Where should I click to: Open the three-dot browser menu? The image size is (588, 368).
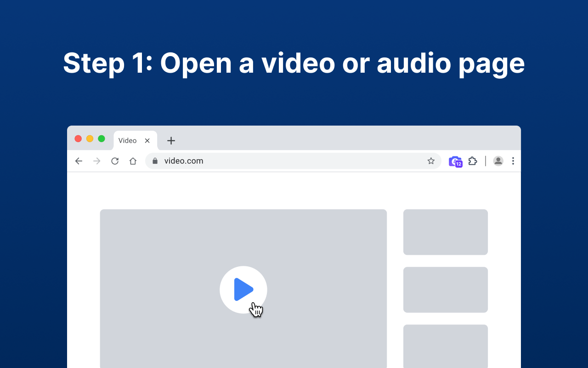point(513,161)
